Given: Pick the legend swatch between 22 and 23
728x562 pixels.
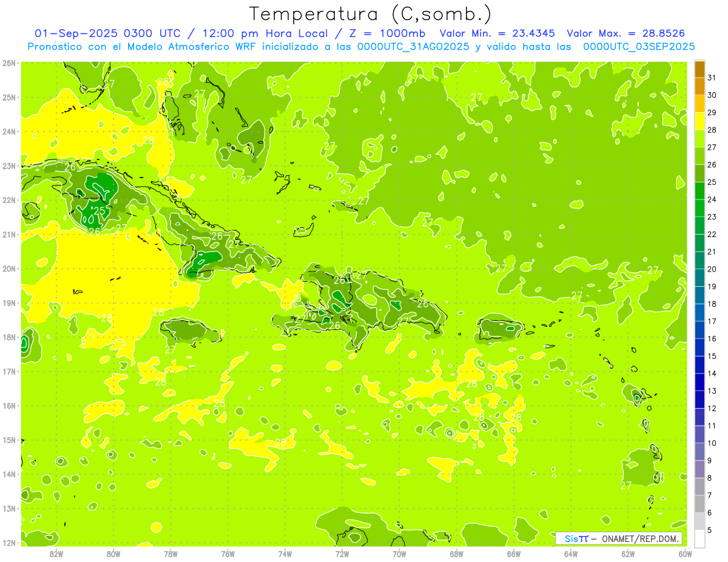Looking at the screenshot, I should point(699,225).
